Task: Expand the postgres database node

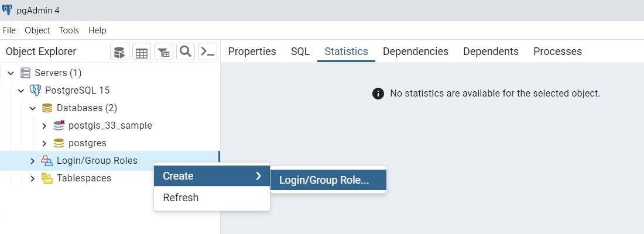Action: coord(44,143)
